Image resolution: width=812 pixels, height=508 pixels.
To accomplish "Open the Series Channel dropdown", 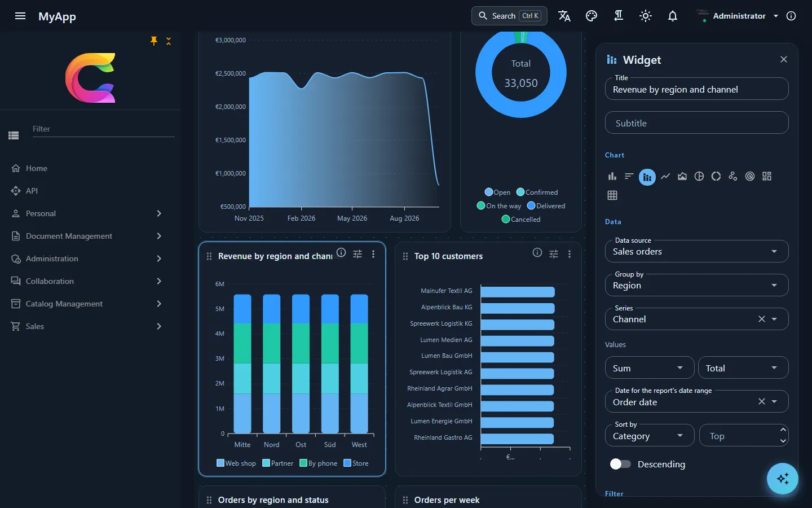I will (696, 319).
